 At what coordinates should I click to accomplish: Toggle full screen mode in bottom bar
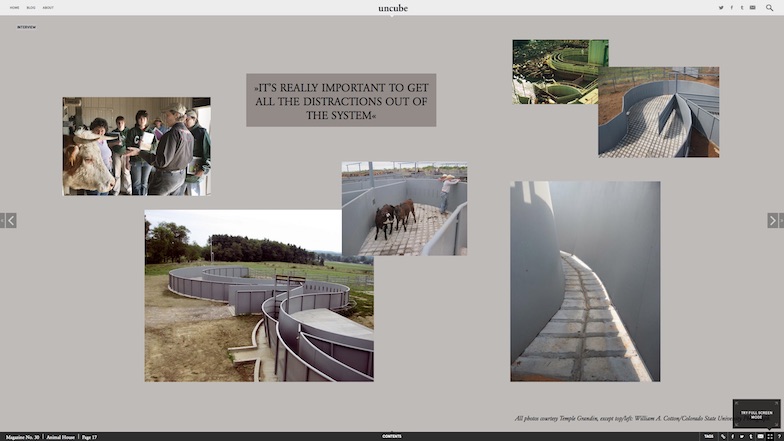(770, 436)
